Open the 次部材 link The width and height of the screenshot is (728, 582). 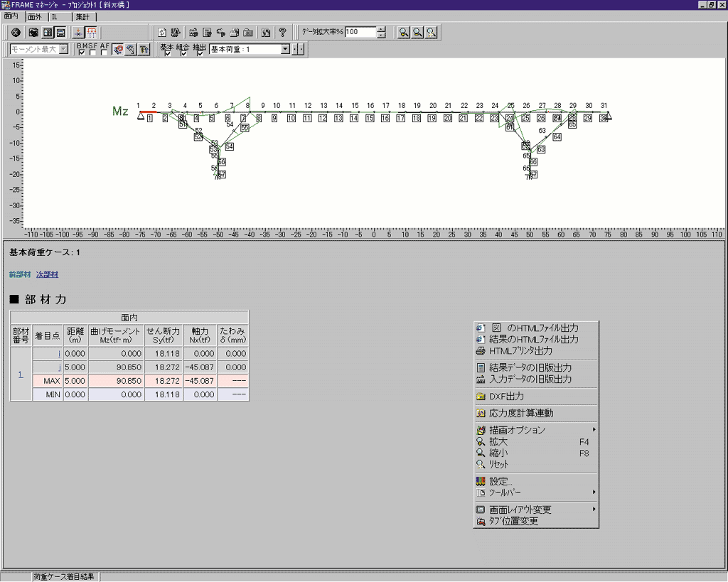tap(47, 274)
